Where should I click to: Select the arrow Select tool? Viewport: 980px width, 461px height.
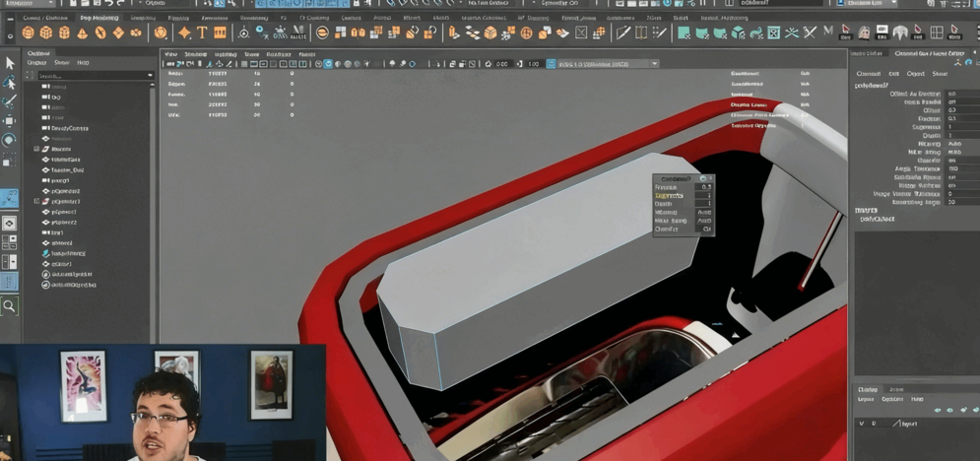[x=10, y=63]
